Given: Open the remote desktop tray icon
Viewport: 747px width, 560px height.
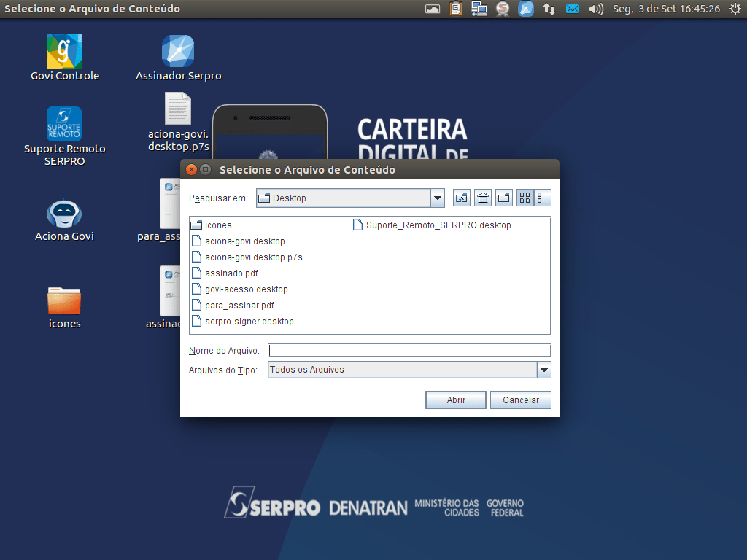Looking at the screenshot, I should pyautogui.click(x=479, y=9).
